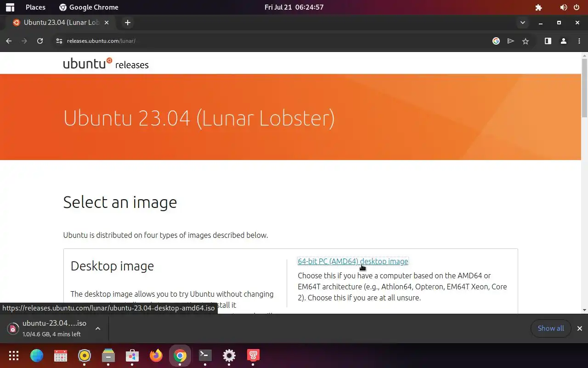Click the 'Select an image' heading
The width and height of the screenshot is (588, 368).
pos(120,202)
